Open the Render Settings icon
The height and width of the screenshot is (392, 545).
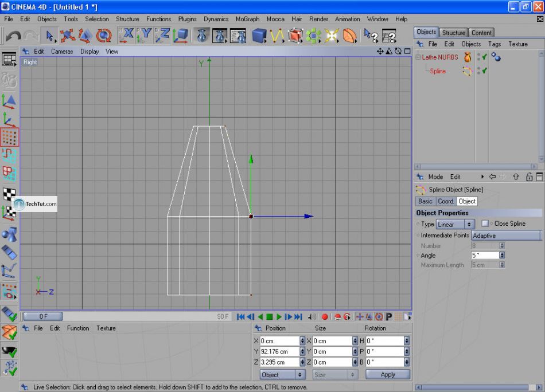pos(239,36)
